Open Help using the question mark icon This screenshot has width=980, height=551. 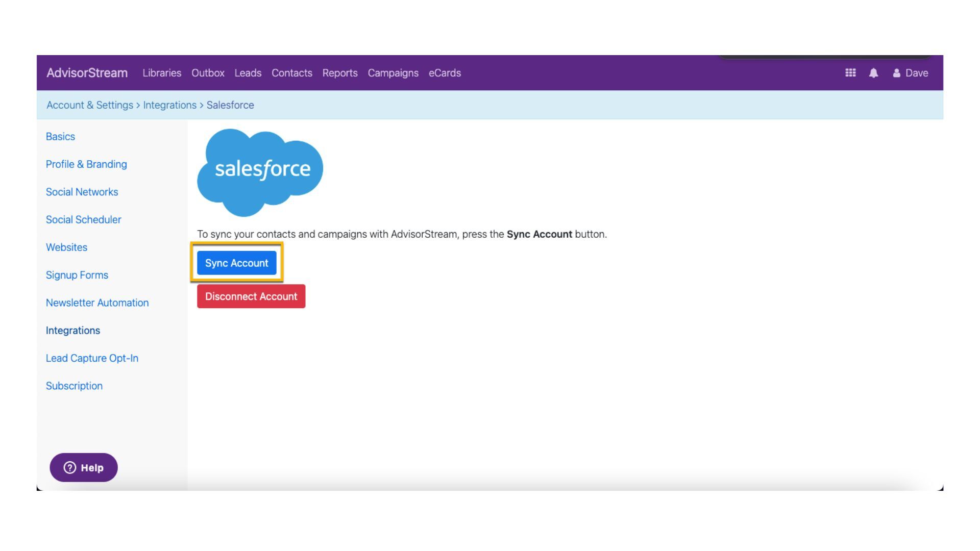tap(69, 467)
